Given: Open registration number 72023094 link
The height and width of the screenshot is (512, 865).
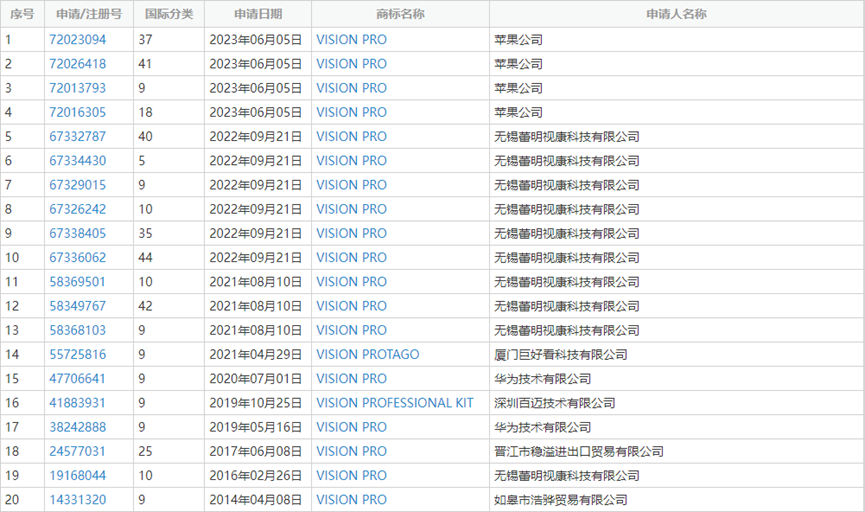Looking at the screenshot, I should point(77,40).
